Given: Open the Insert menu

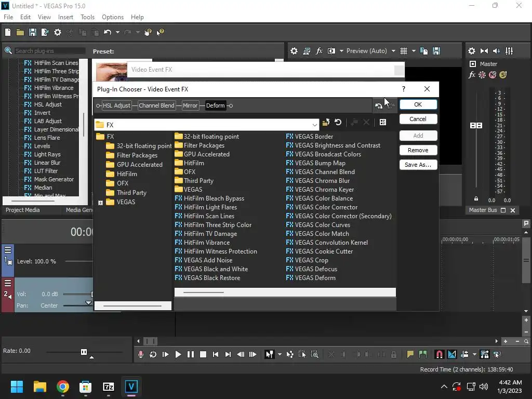Looking at the screenshot, I should [65, 17].
